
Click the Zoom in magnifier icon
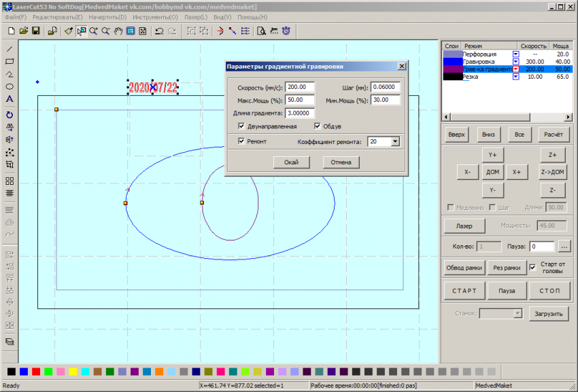[x=93, y=31]
